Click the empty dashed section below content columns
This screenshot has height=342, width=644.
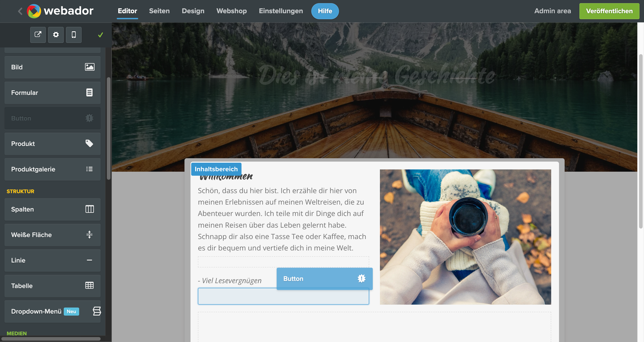[x=374, y=327]
